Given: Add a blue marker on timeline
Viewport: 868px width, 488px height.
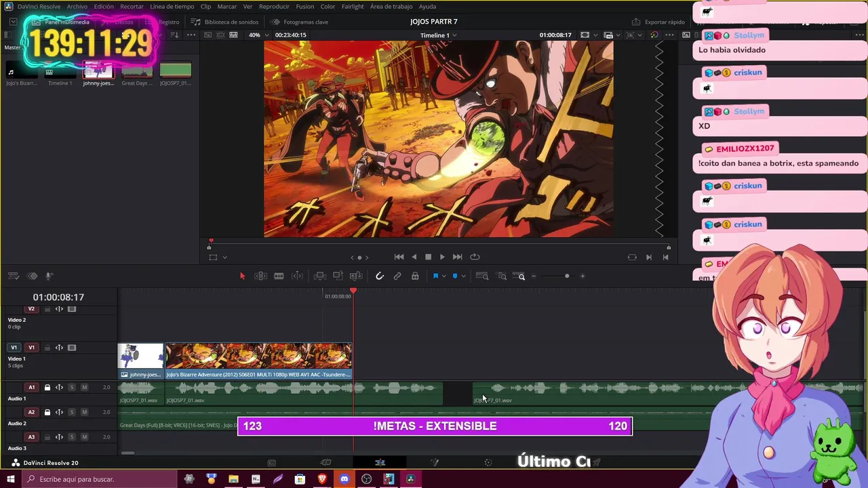Looking at the screenshot, I should click(x=455, y=276).
